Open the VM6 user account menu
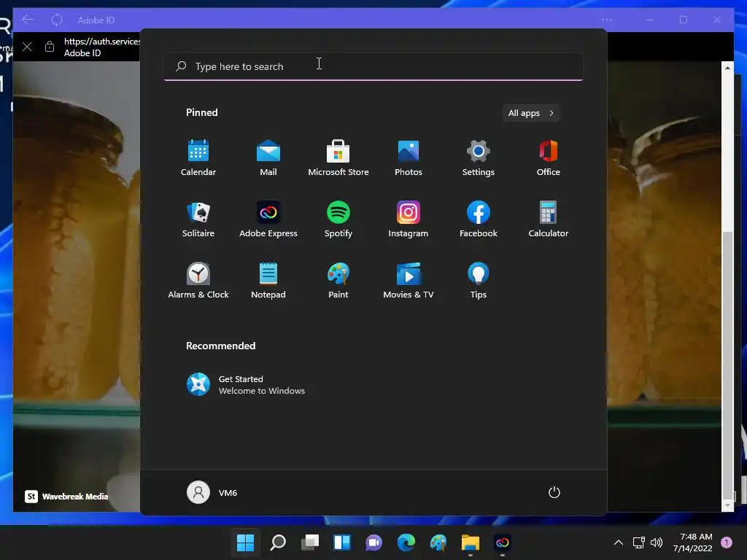The height and width of the screenshot is (560, 747). (x=212, y=492)
